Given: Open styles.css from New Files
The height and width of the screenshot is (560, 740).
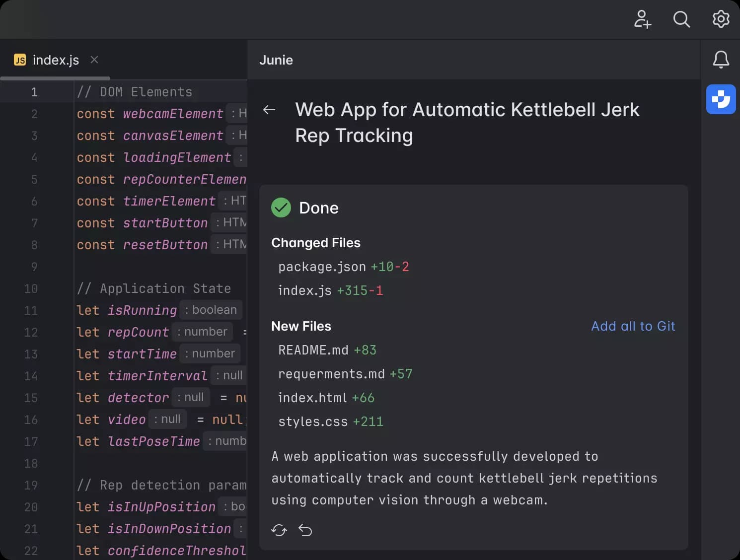Looking at the screenshot, I should (x=313, y=421).
